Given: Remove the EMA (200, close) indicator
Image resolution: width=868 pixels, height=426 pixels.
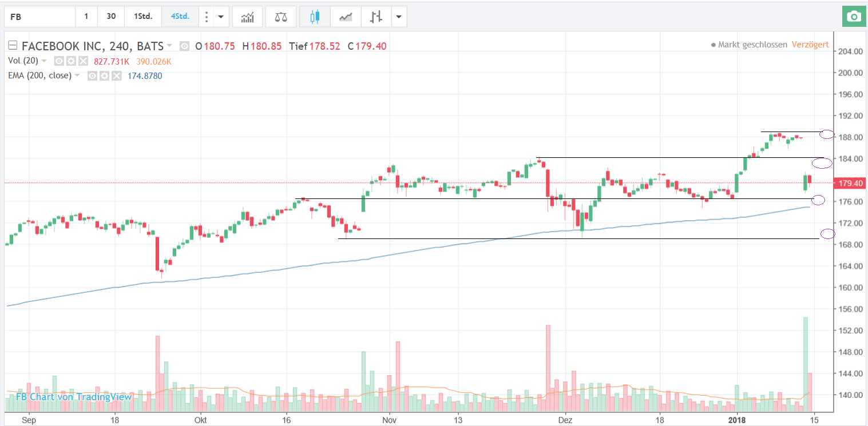Looking at the screenshot, I should pyautogui.click(x=117, y=75).
